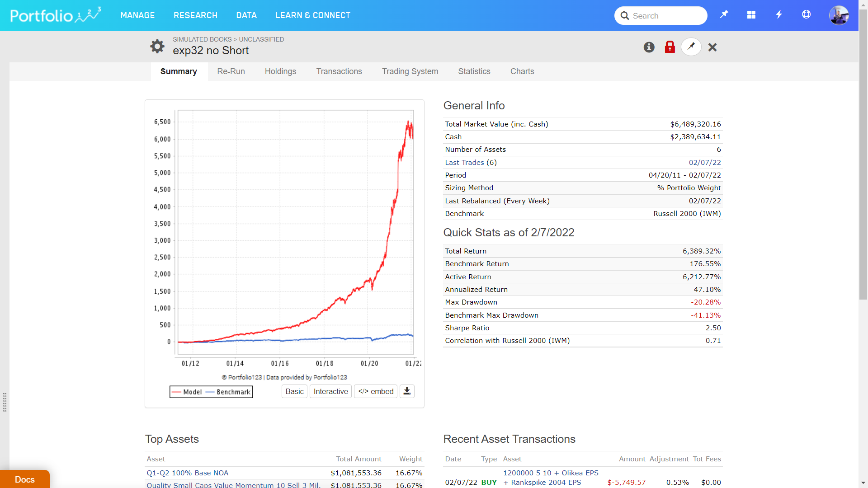Open the help lifebuoy icon in header
This screenshot has height=488, width=868.
point(806,15)
